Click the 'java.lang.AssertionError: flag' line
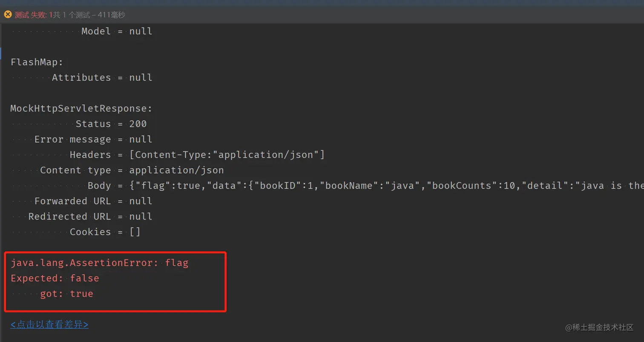 (100, 263)
